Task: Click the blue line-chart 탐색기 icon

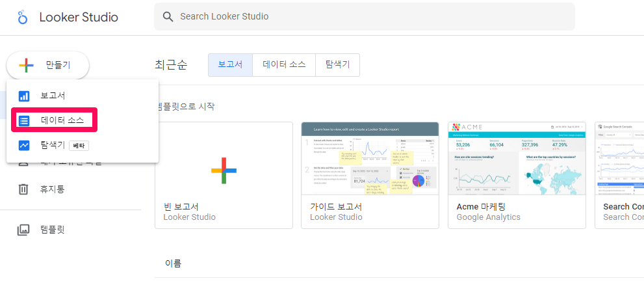Action: (24, 145)
